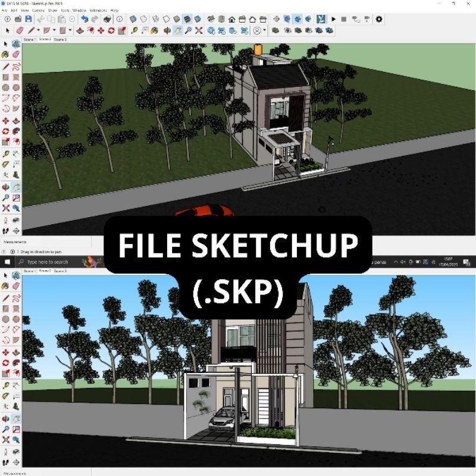Open the Windows notification center icon
Image resolution: width=476 pixels, height=476 pixels.
click(x=466, y=262)
